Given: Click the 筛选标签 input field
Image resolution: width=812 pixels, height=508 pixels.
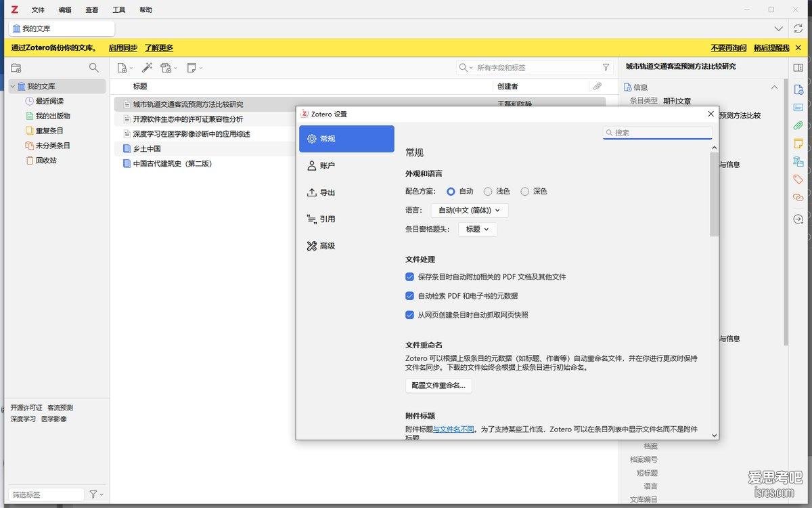Looking at the screenshot, I should pyautogui.click(x=46, y=494).
